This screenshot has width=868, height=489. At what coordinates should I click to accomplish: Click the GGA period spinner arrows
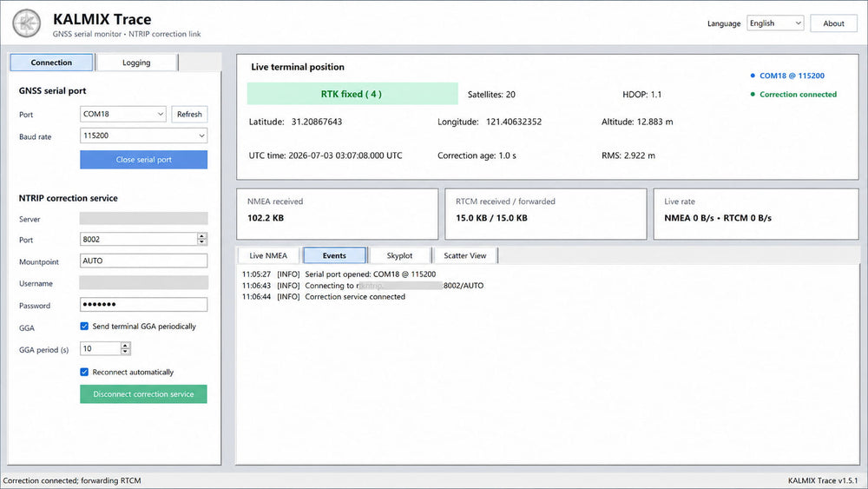click(x=126, y=348)
